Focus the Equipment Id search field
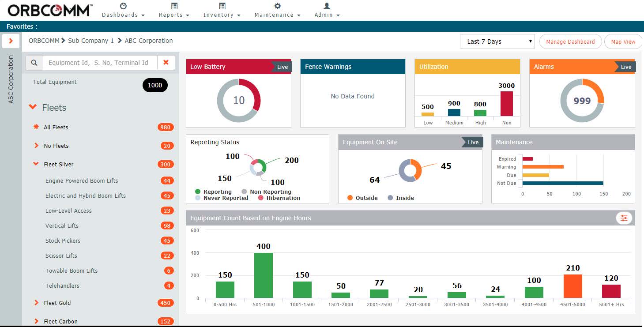The height and width of the screenshot is (327, 644). [x=100, y=63]
